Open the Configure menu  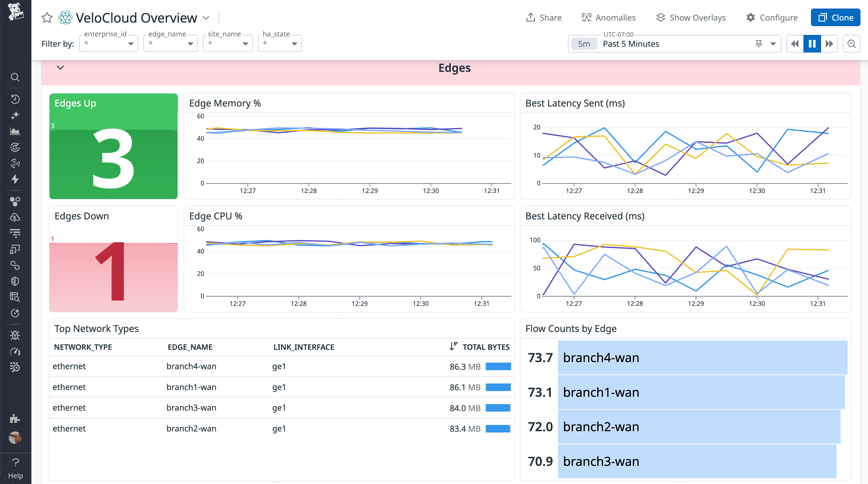click(x=772, y=18)
